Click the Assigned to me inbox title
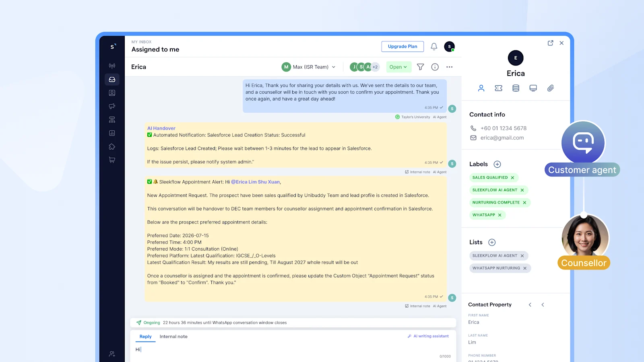The height and width of the screenshot is (362, 644). pyautogui.click(x=155, y=49)
